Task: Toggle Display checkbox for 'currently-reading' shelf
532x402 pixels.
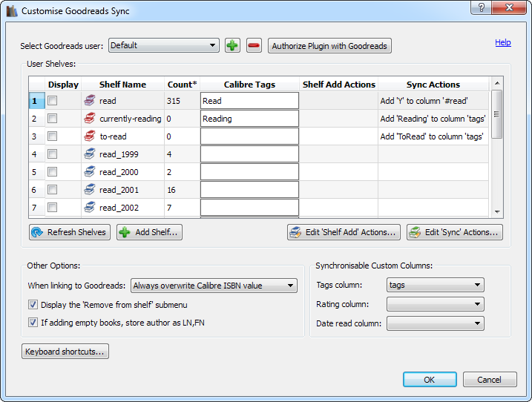Action: point(52,119)
